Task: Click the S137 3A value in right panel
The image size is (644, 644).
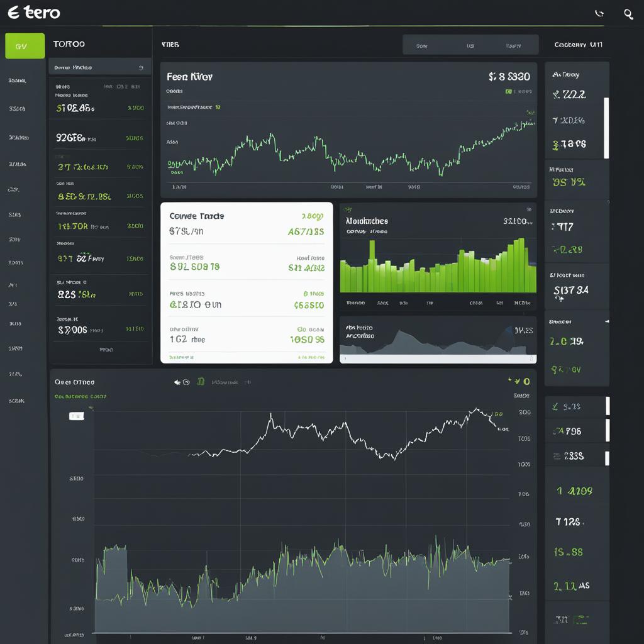Action: coord(571,291)
